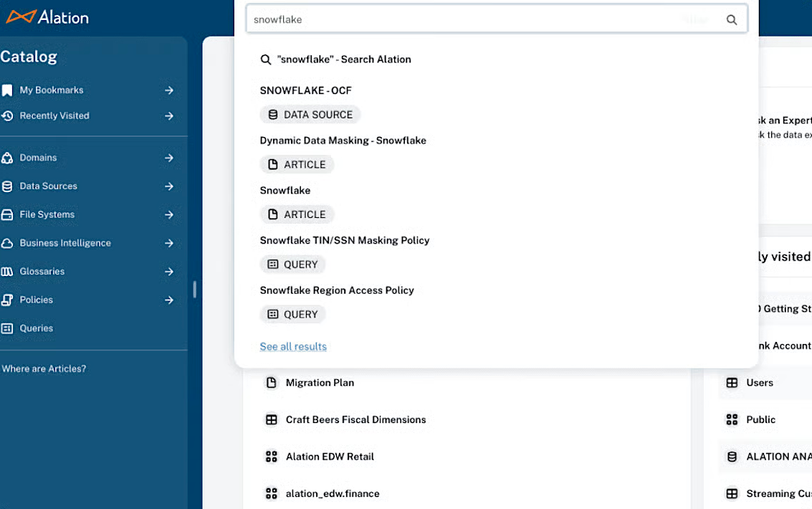Click the Alation logo
812x509 pixels.
47,17
